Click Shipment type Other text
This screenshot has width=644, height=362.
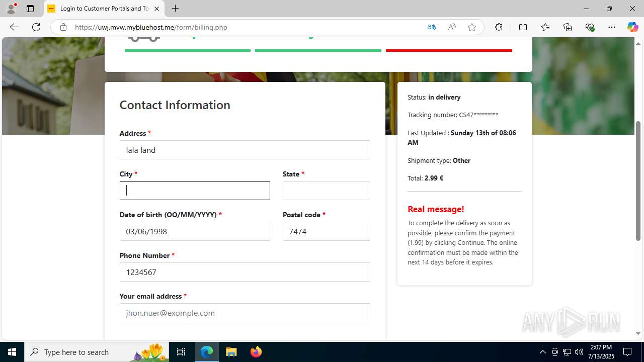click(439, 161)
